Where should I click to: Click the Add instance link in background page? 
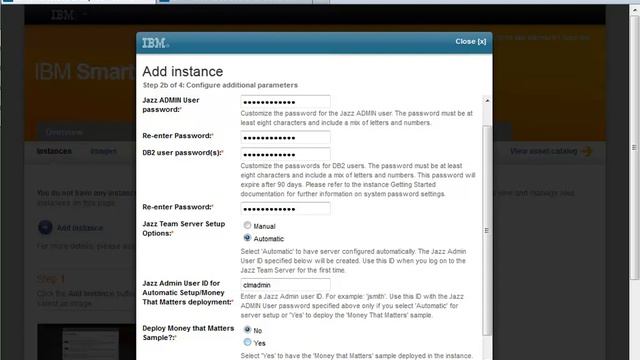(x=80, y=228)
